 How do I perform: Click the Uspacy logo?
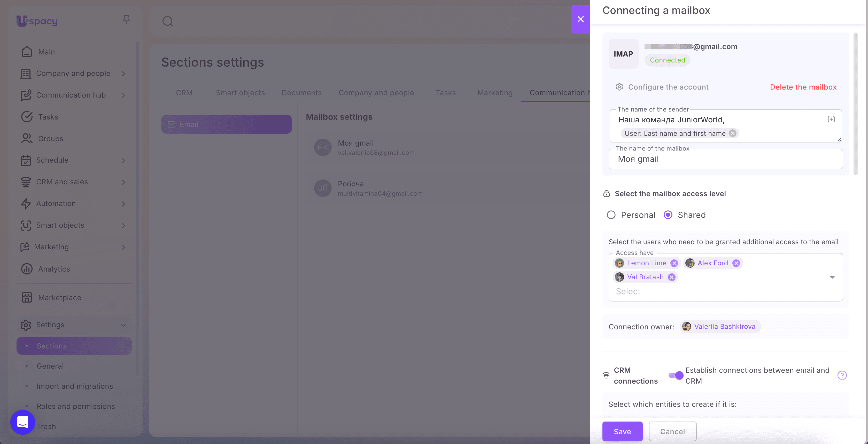pyautogui.click(x=37, y=21)
